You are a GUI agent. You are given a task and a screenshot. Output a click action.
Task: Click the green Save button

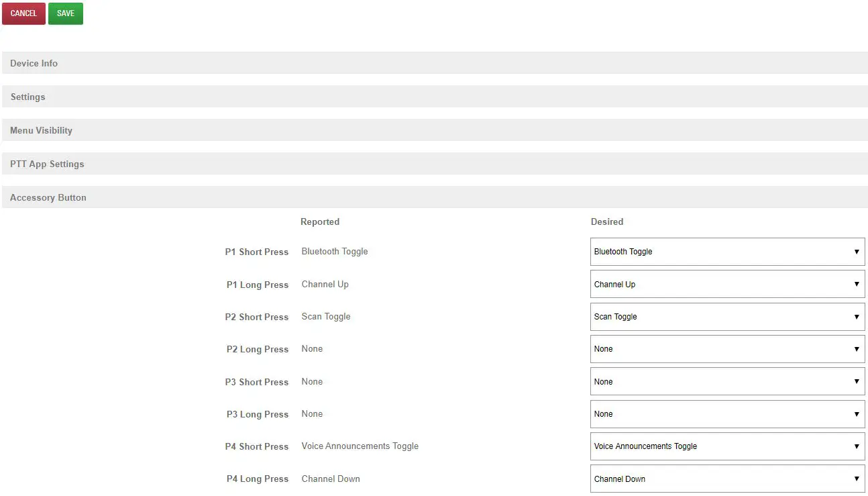(x=66, y=13)
